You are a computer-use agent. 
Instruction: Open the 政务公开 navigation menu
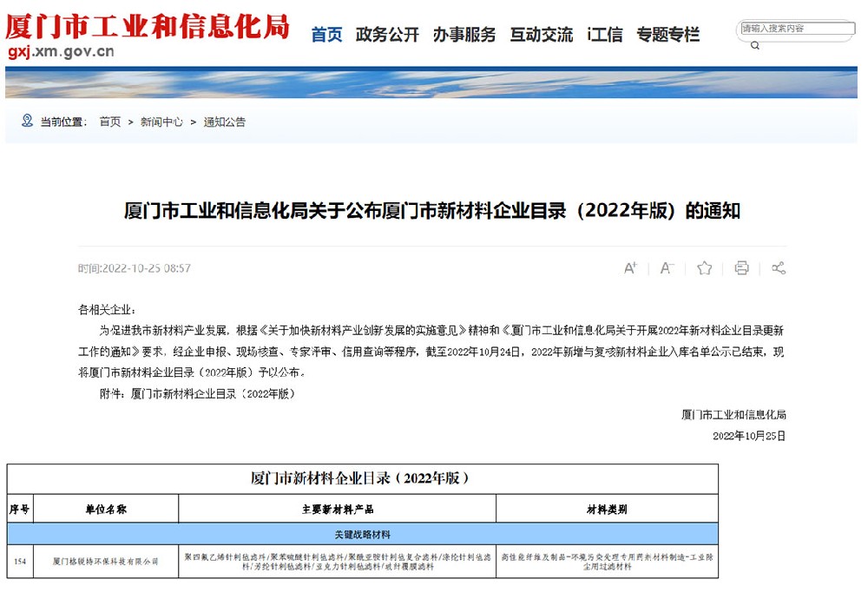[387, 35]
